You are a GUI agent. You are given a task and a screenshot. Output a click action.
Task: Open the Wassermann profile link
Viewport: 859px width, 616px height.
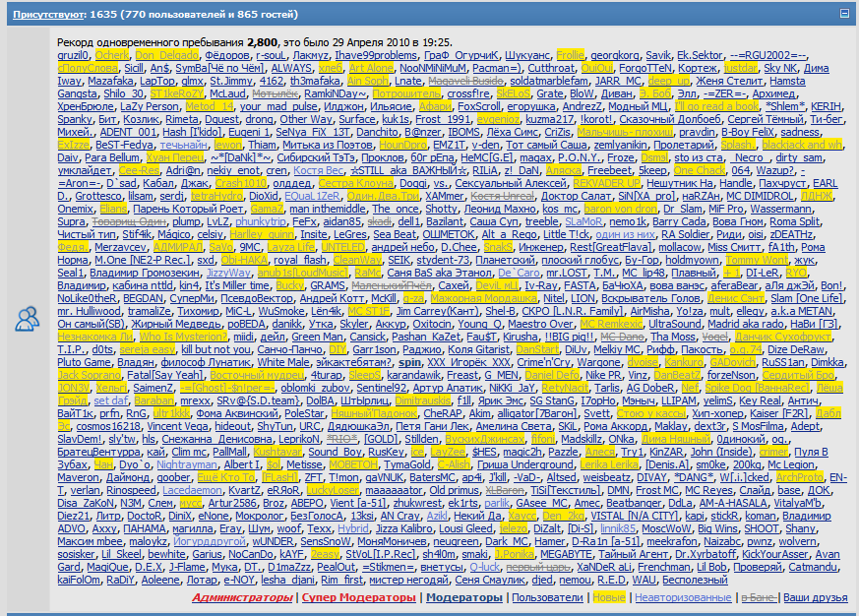point(781,209)
